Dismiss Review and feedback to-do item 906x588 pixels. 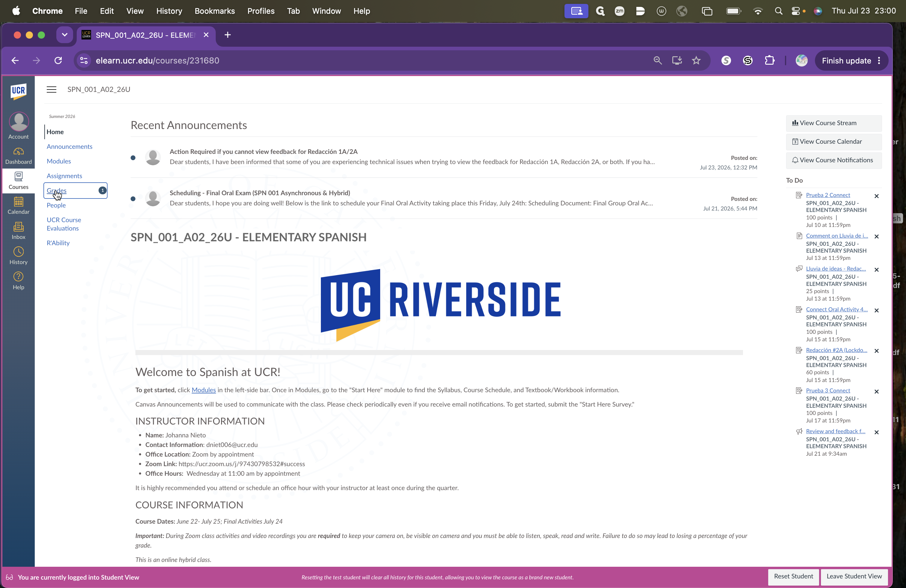click(876, 432)
